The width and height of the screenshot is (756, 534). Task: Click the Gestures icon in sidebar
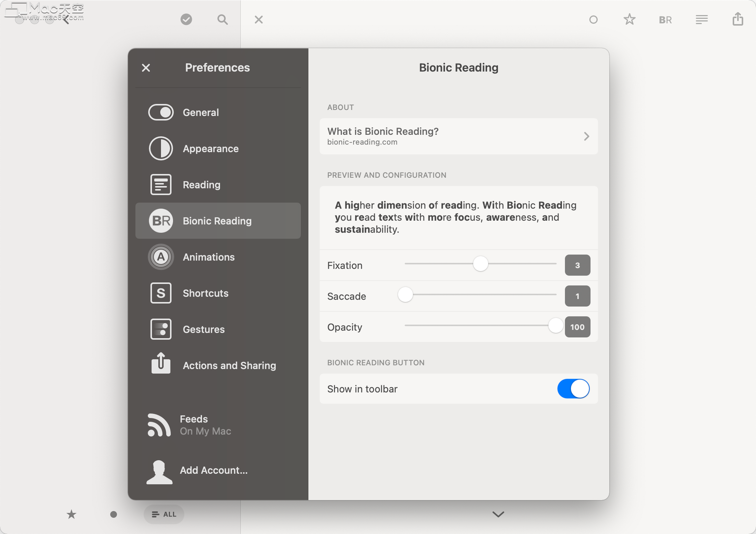(161, 329)
